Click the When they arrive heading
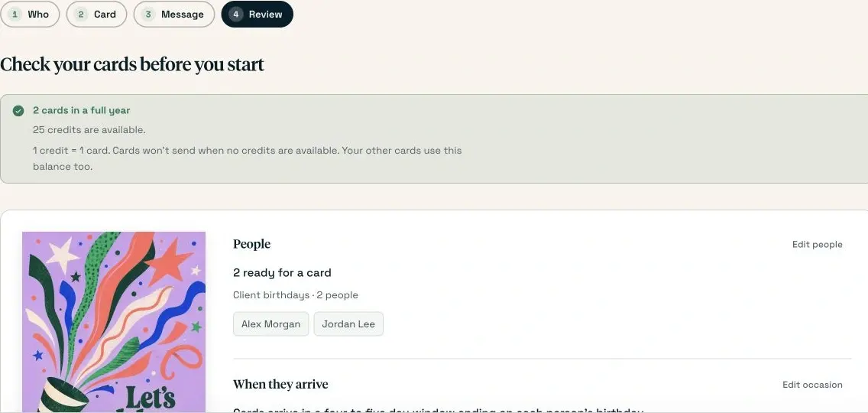 pos(280,384)
